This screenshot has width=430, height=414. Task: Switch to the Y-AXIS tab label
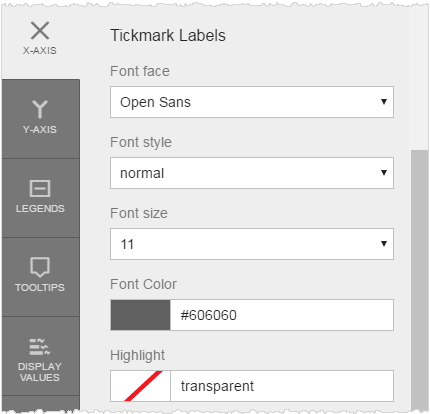tap(40, 129)
